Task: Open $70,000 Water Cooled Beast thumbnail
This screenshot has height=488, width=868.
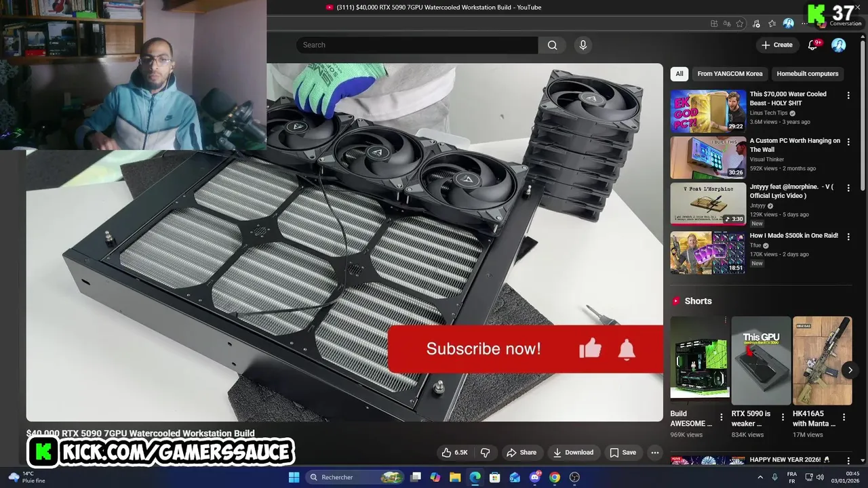Action: tap(708, 111)
